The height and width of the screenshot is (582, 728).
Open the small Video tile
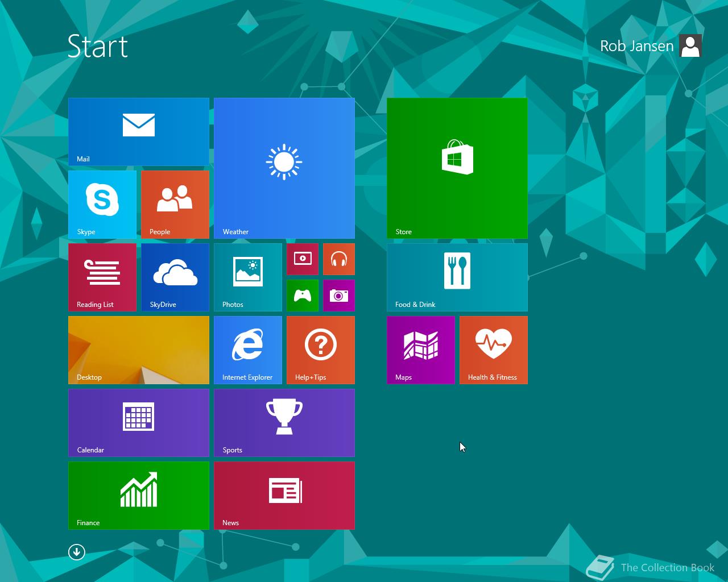pos(303,259)
